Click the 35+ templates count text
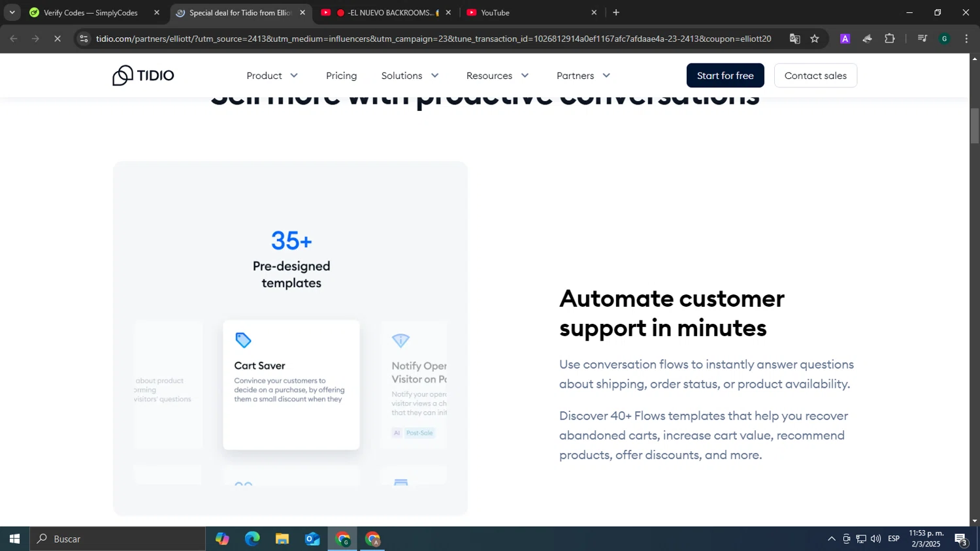The height and width of the screenshot is (551, 980). pyautogui.click(x=291, y=240)
